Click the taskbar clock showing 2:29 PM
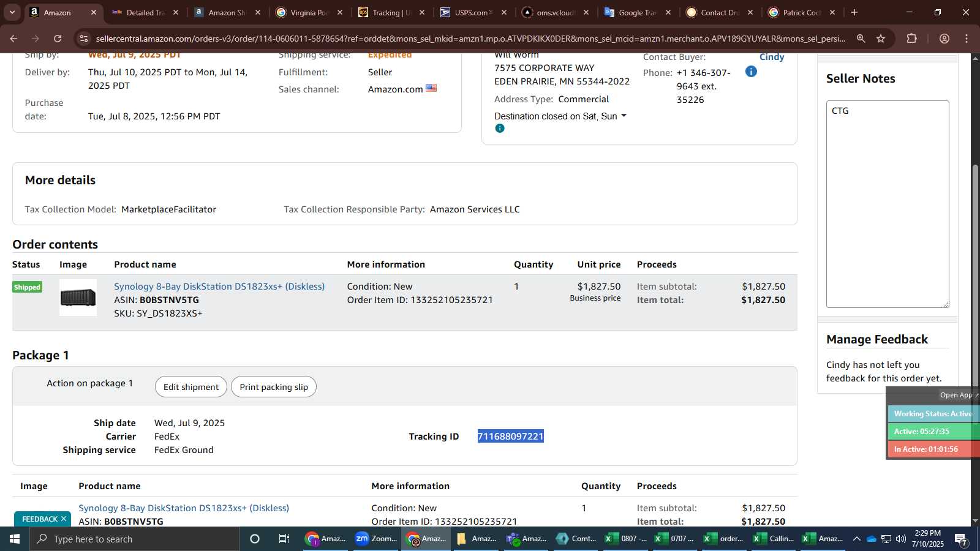Image resolution: width=980 pixels, height=551 pixels. [927, 539]
